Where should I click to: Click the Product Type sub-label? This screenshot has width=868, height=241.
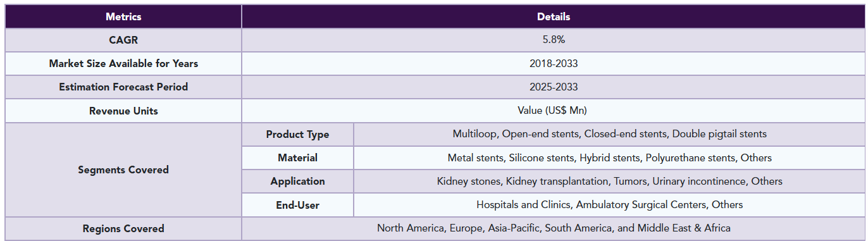(x=297, y=134)
